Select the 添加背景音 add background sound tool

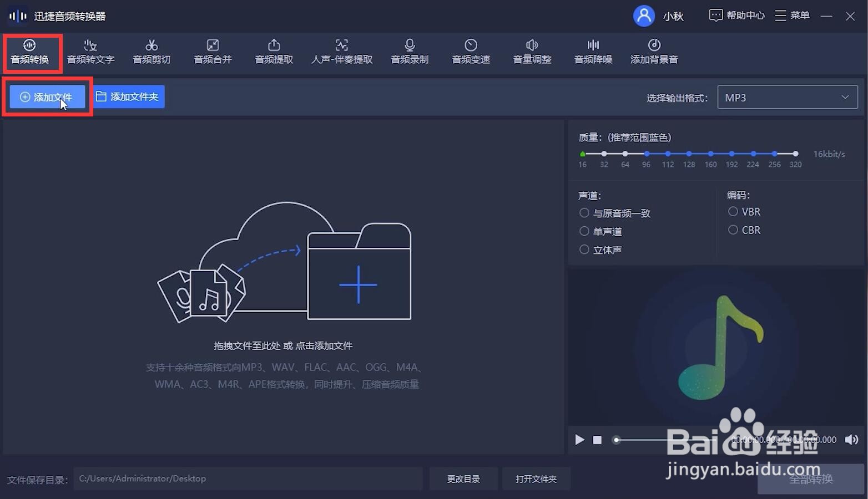(x=654, y=52)
